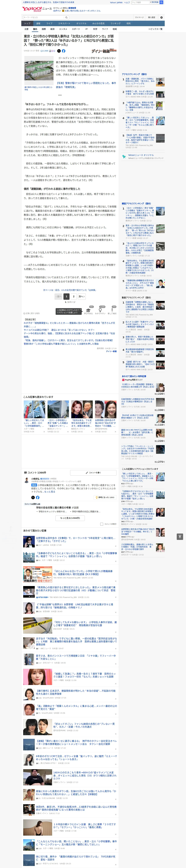Image resolution: width=186 pixels, height=868 pixels.
Task: Open settings via the gear icon
Action: click(x=161, y=18)
